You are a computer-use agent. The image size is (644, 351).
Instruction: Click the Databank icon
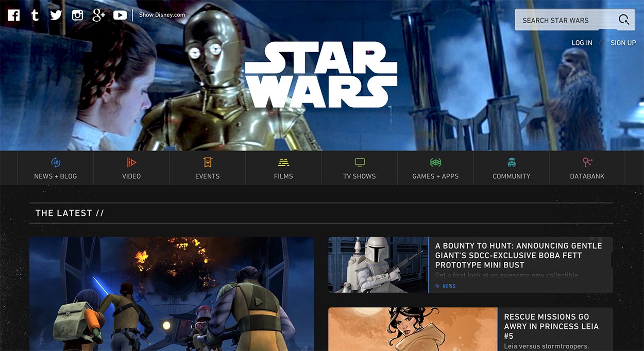click(x=587, y=162)
